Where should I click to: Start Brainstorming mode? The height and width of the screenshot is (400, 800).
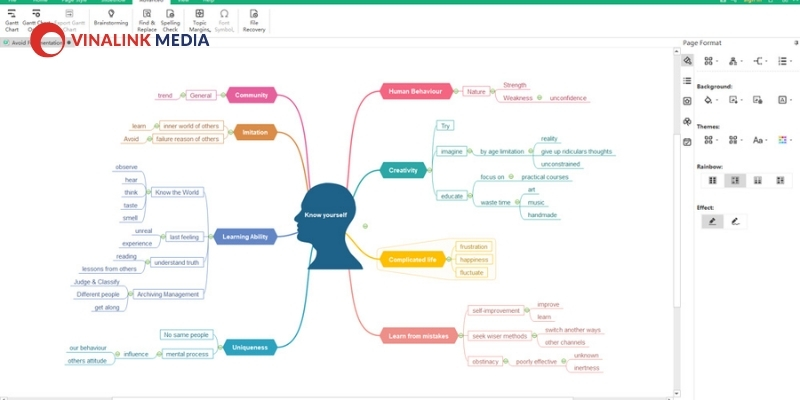pos(111,17)
